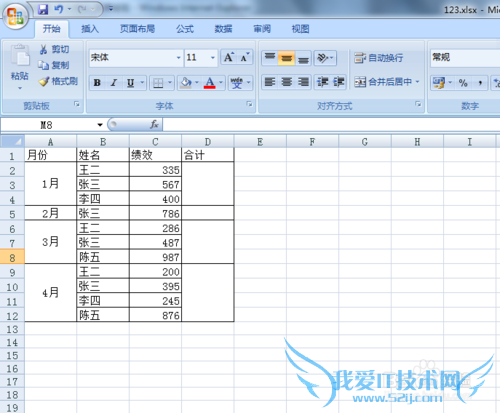This screenshot has height=413, width=500.
Task: Open the 数据 ribbon tab
Action: (223, 29)
